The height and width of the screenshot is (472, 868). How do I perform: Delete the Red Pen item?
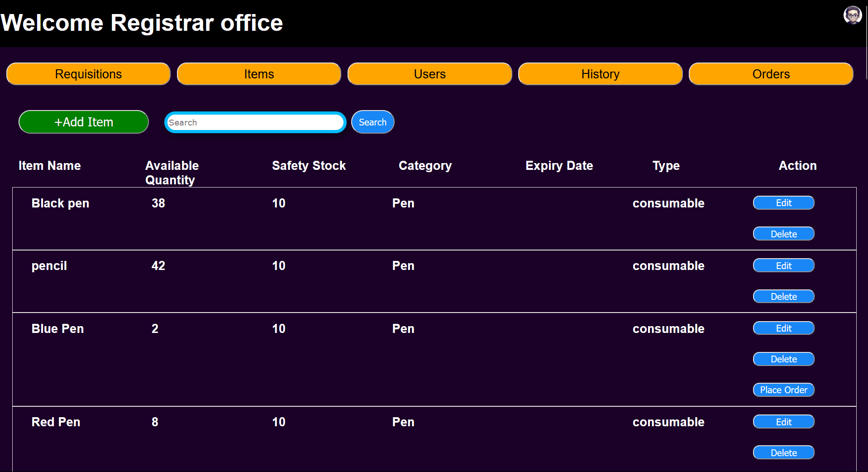pyautogui.click(x=783, y=453)
